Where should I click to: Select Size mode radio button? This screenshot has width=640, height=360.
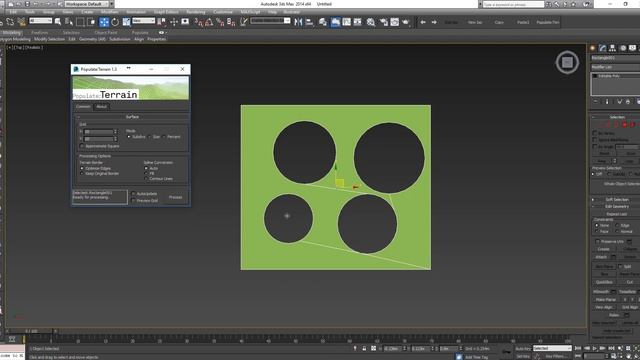[149, 137]
